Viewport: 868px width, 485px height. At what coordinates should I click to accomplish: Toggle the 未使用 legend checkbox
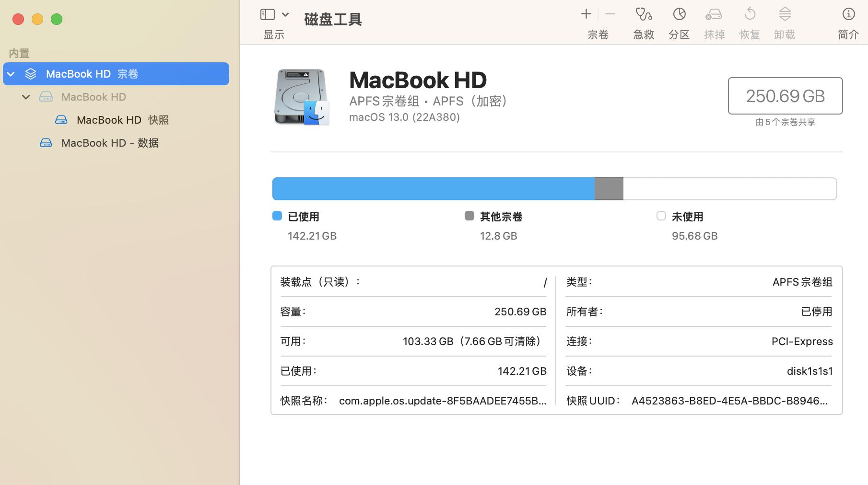[x=661, y=216]
